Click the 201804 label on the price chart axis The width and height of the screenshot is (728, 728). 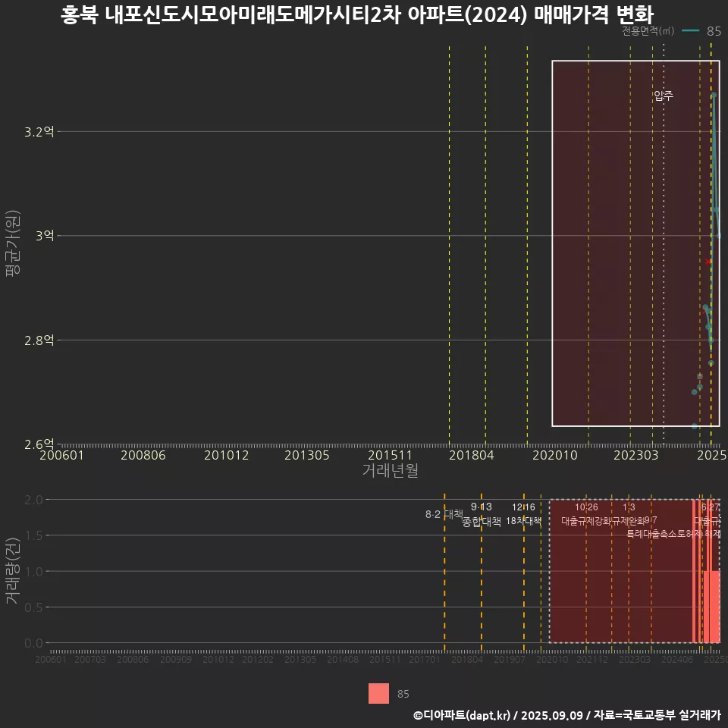471,456
